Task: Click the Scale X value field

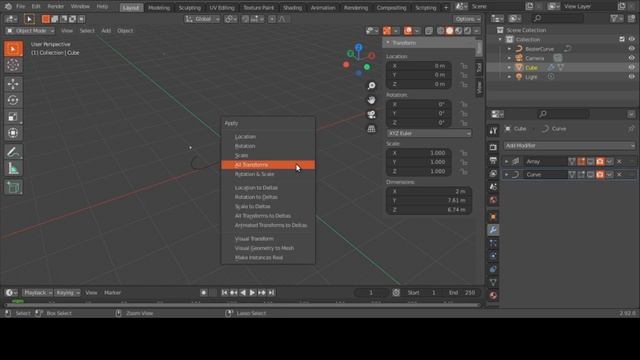Action: coord(419,153)
